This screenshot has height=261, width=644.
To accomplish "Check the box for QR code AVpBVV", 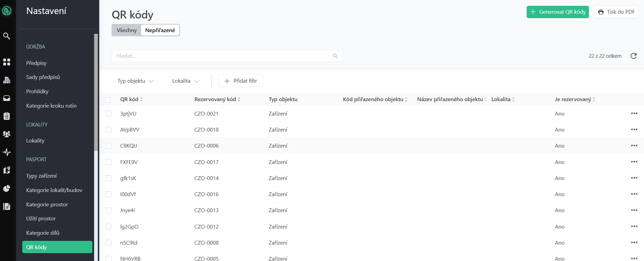I will [x=108, y=130].
